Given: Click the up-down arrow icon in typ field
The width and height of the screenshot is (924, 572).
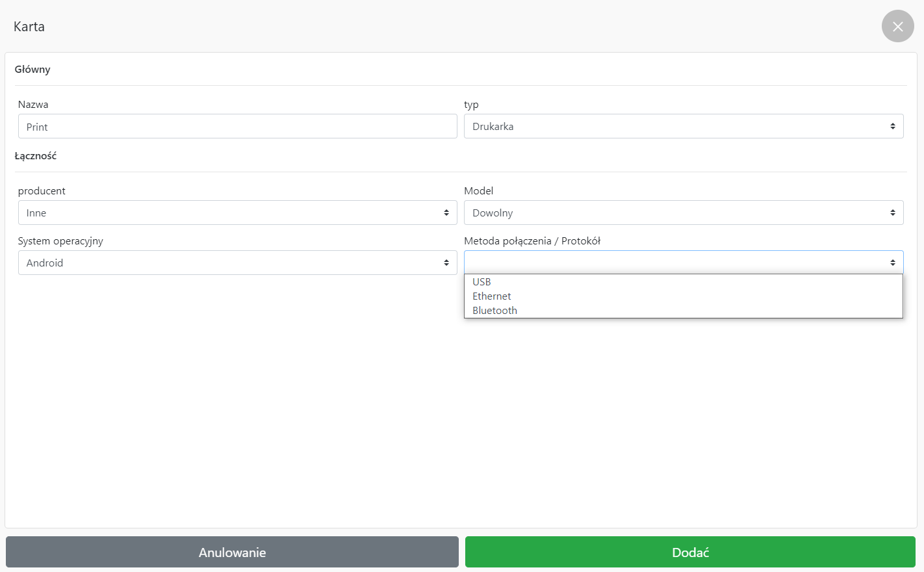Looking at the screenshot, I should 892,127.
